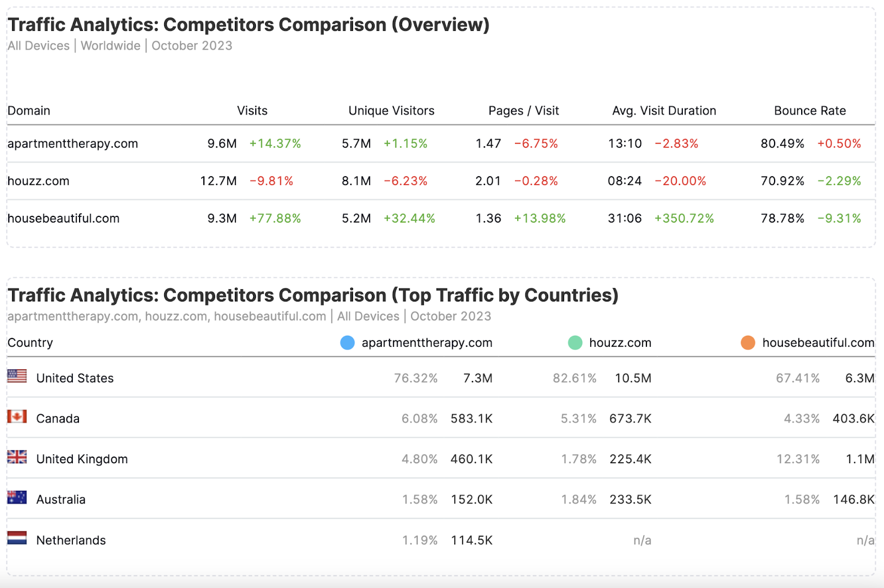Screen dimensions: 884x588
Task: Click the blue apartmenttherapy.com legend dot
Action: (348, 343)
